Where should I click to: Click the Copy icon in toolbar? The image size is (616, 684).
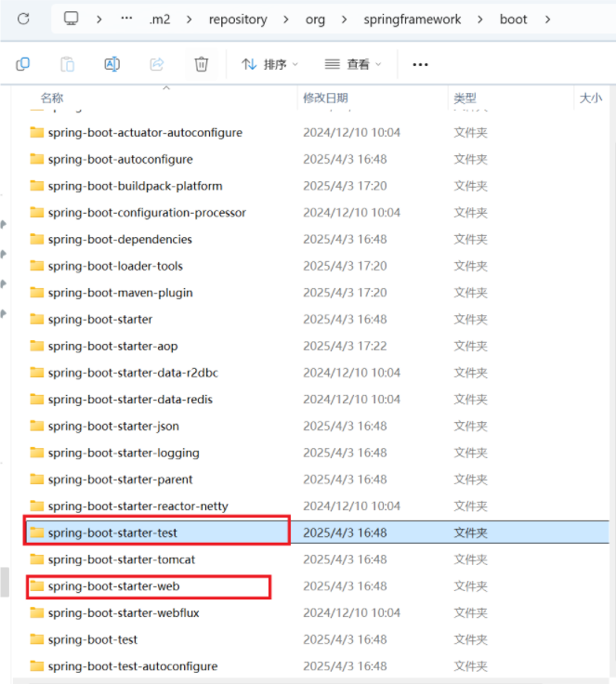coord(22,64)
